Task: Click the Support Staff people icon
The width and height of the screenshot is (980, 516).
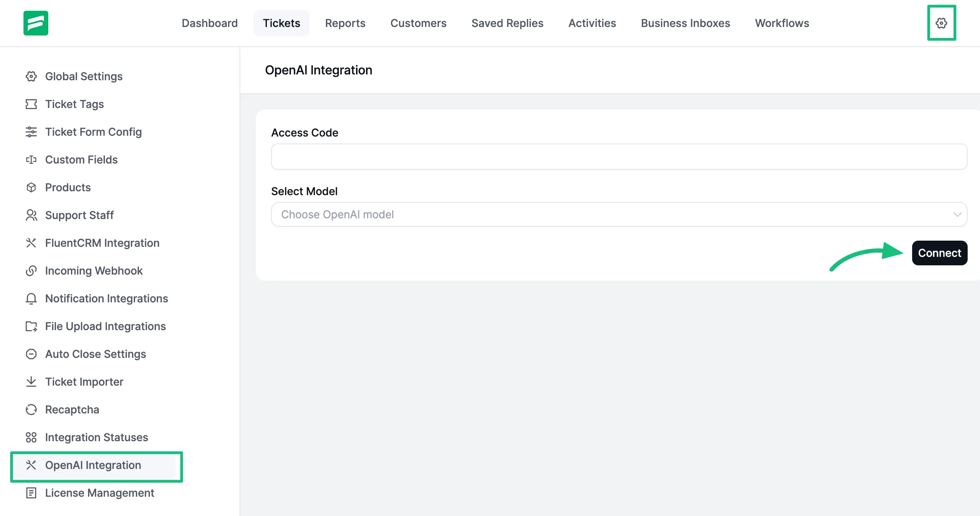Action: [31, 215]
